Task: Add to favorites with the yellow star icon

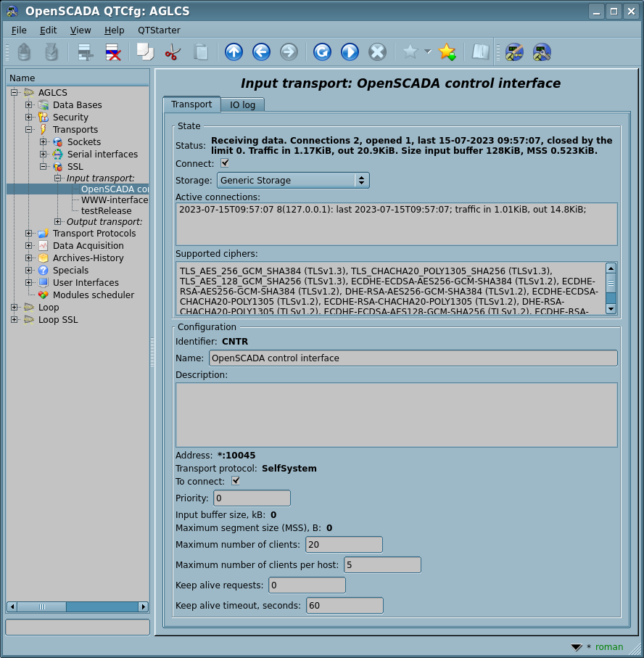Action: (x=447, y=52)
